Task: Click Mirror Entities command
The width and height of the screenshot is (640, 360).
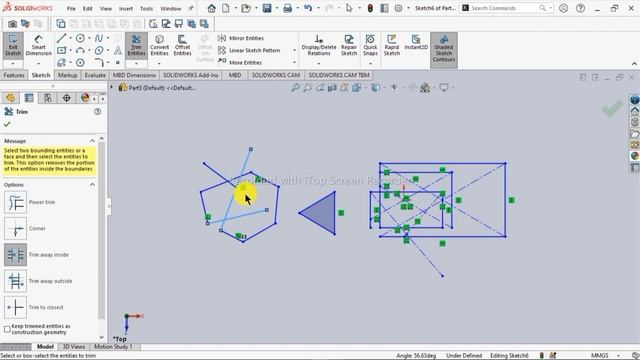Action: pyautogui.click(x=241, y=38)
